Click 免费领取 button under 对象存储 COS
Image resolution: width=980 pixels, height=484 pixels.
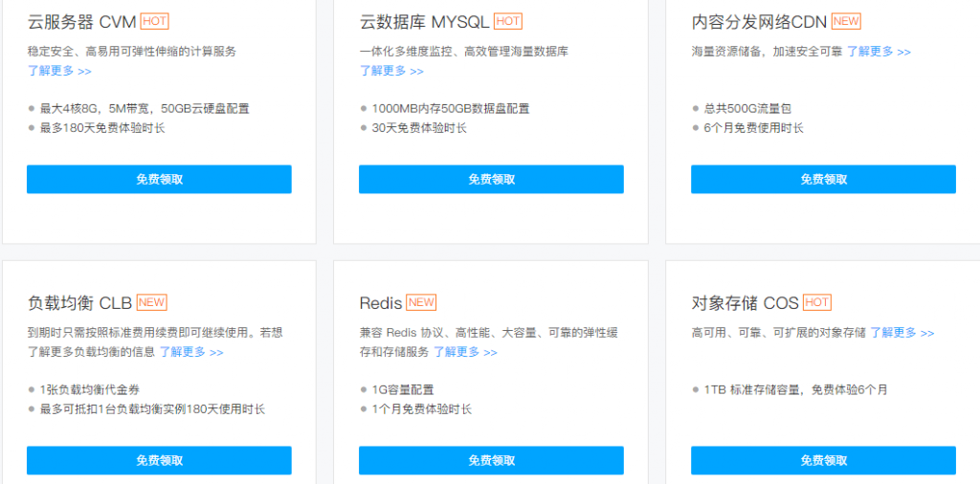[823, 460]
